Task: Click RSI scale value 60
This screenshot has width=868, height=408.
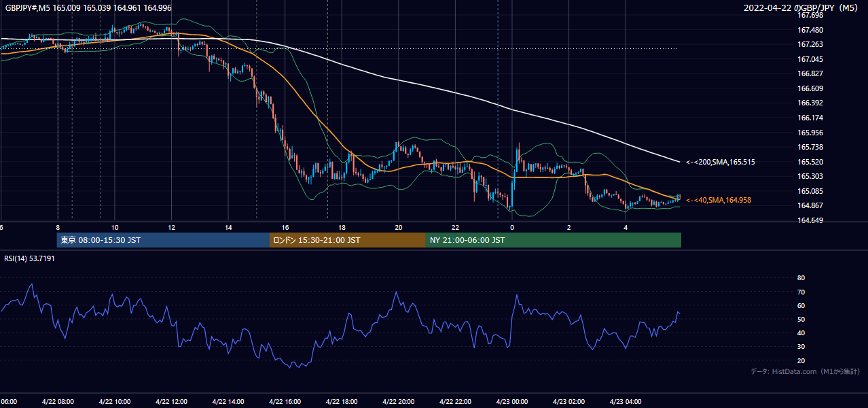Action: (801, 305)
